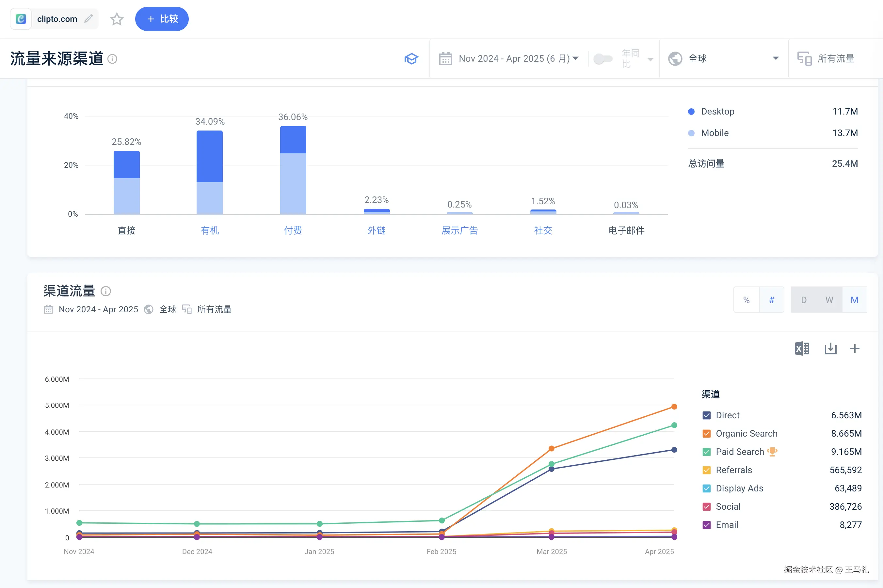The image size is (883, 588).
Task: Click info icon next to 渠道流量
Action: pyautogui.click(x=106, y=291)
